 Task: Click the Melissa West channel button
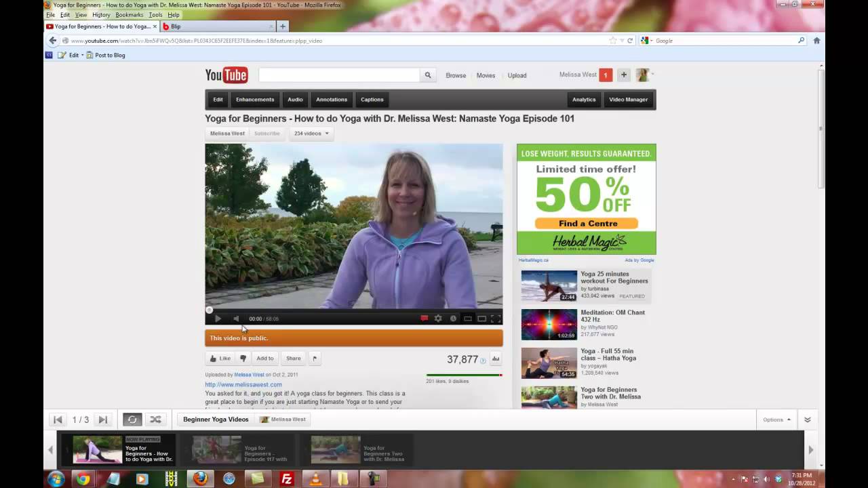(227, 134)
